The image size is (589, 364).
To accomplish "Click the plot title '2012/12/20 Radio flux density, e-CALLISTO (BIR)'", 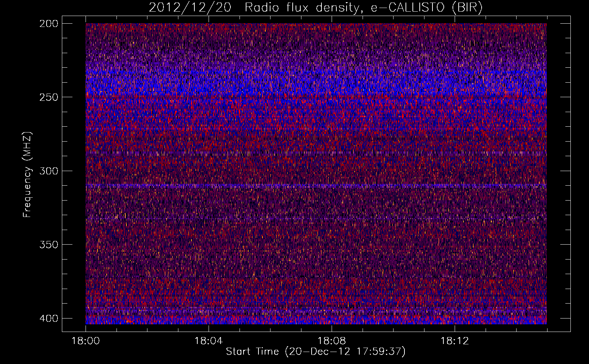I will (316, 7).
